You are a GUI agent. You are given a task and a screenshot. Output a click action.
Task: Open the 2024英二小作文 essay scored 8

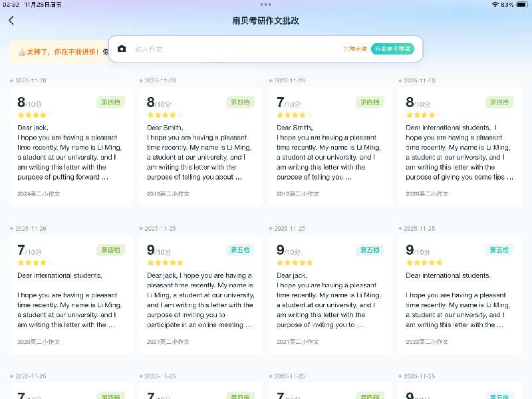[x=70, y=153]
